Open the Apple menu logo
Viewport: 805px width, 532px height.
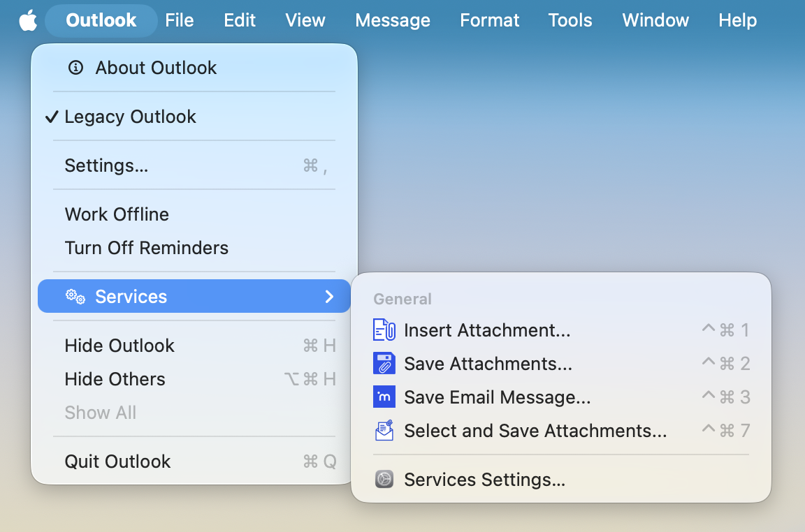point(28,20)
